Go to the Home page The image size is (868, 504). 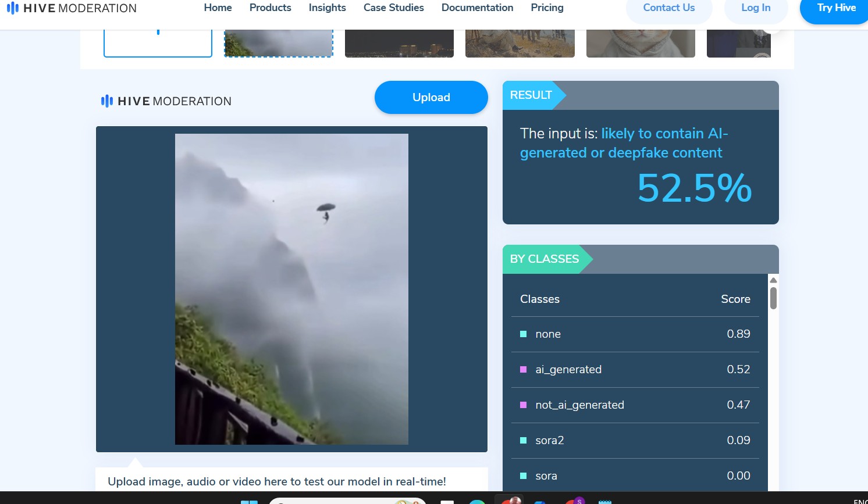[x=218, y=8]
